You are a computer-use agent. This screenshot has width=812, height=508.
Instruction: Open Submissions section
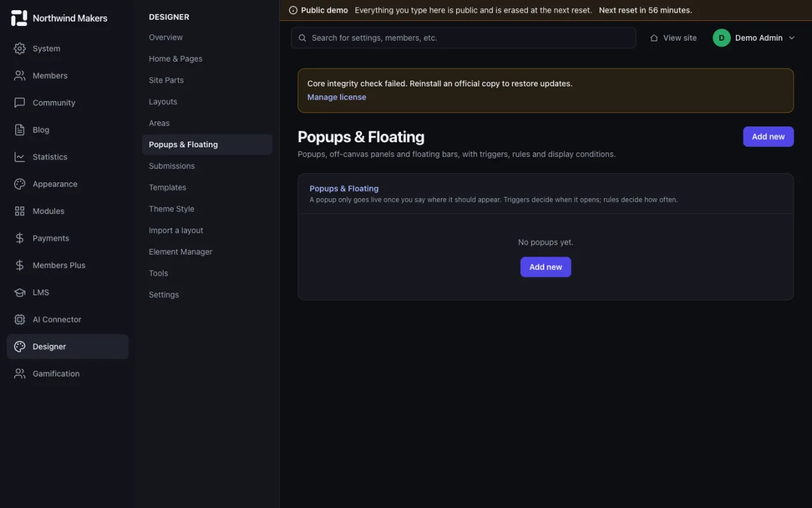207,166
